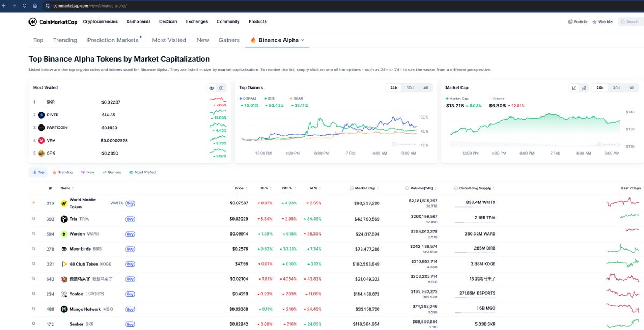Switch to Prediction Markets tab
This screenshot has width=644, height=330.
pyautogui.click(x=113, y=40)
